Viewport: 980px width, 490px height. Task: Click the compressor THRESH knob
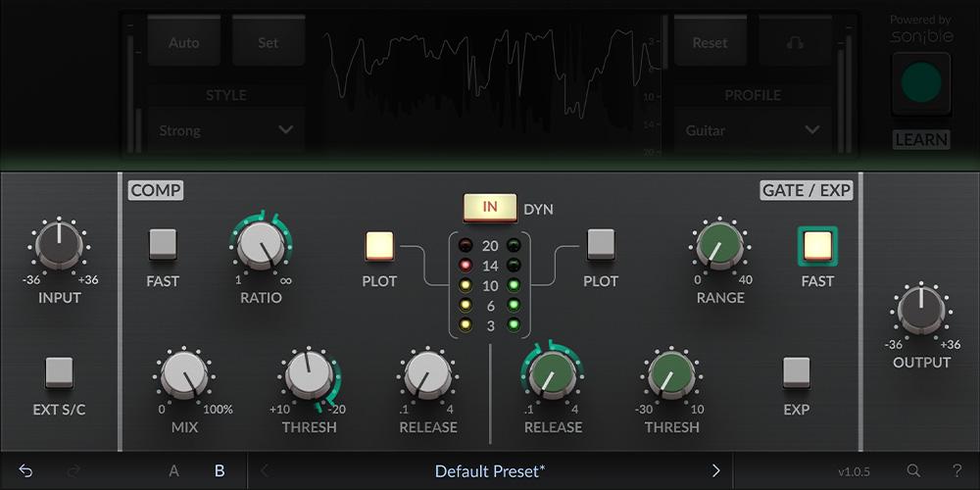[310, 375]
